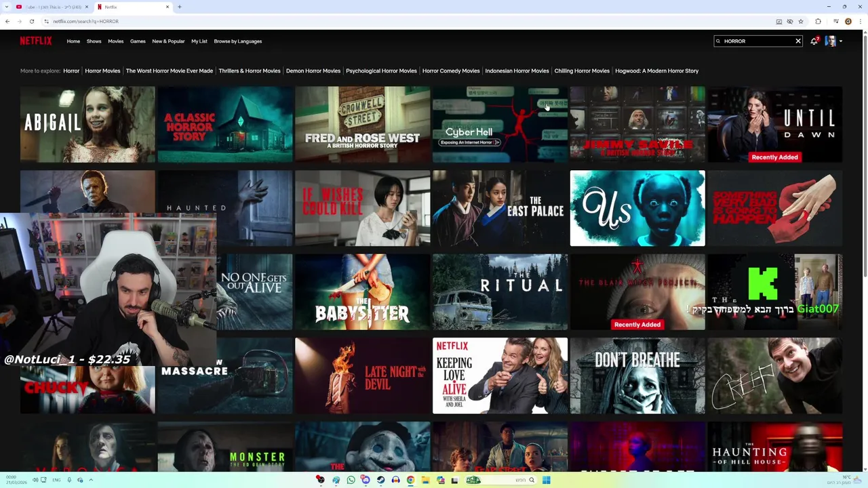Click the Netflix logo
This screenshot has height=488, width=868.
tap(35, 41)
